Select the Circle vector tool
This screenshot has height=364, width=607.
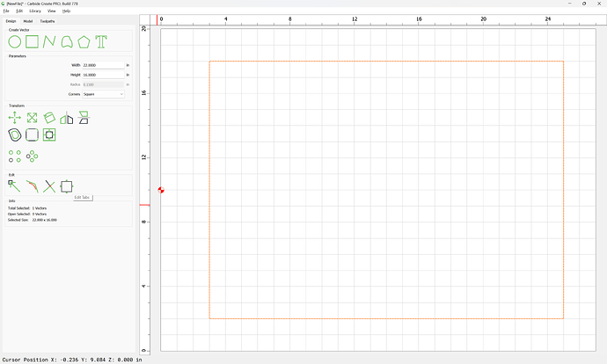(x=15, y=42)
